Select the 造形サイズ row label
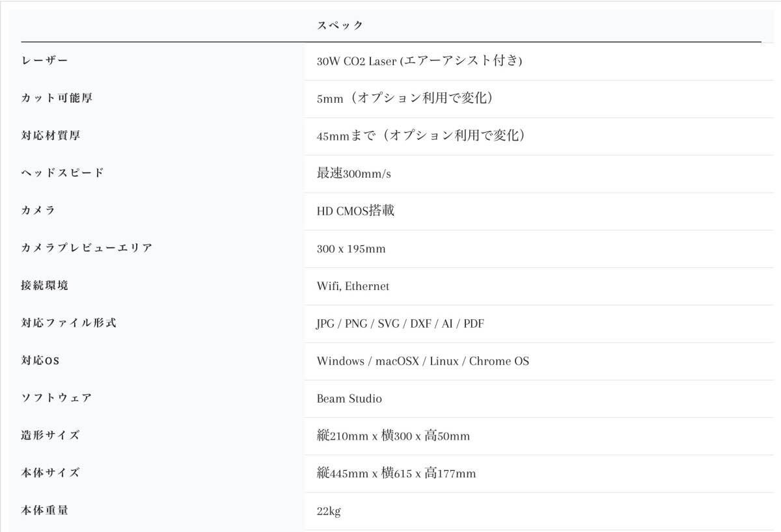The width and height of the screenshot is (781, 532). pos(50,435)
